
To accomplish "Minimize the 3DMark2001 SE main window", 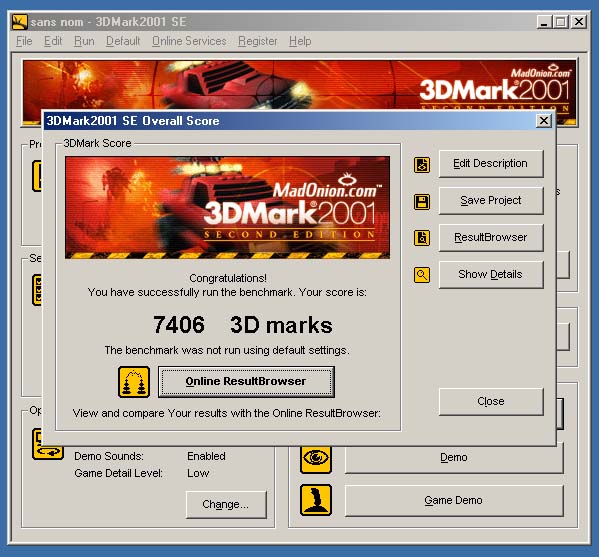I will tap(544, 22).
